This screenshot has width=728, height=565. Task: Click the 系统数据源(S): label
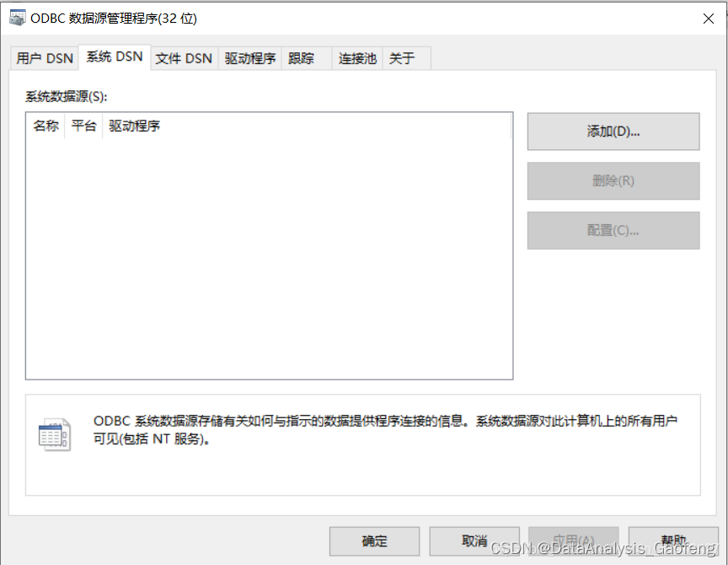pos(66,97)
